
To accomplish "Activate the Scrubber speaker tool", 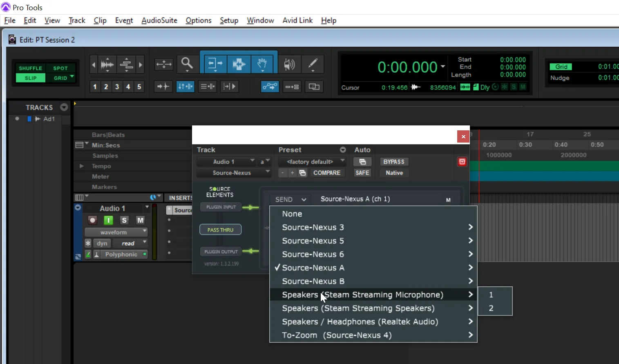I will coord(289,63).
